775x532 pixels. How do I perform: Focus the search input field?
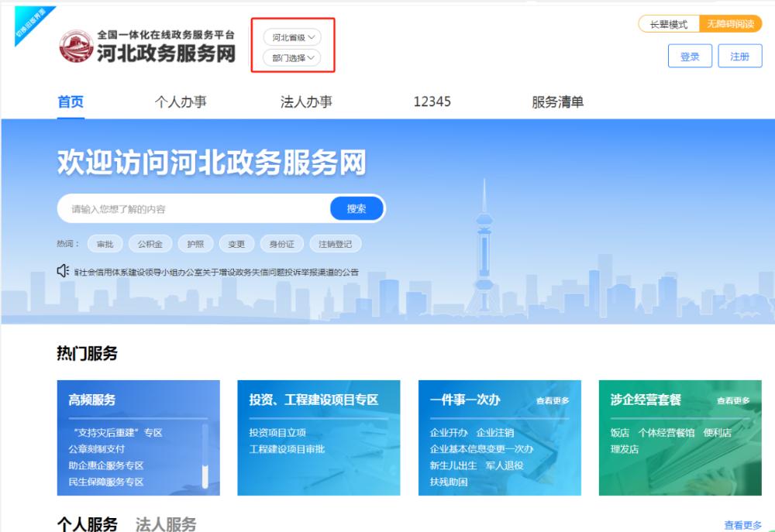pos(194,209)
